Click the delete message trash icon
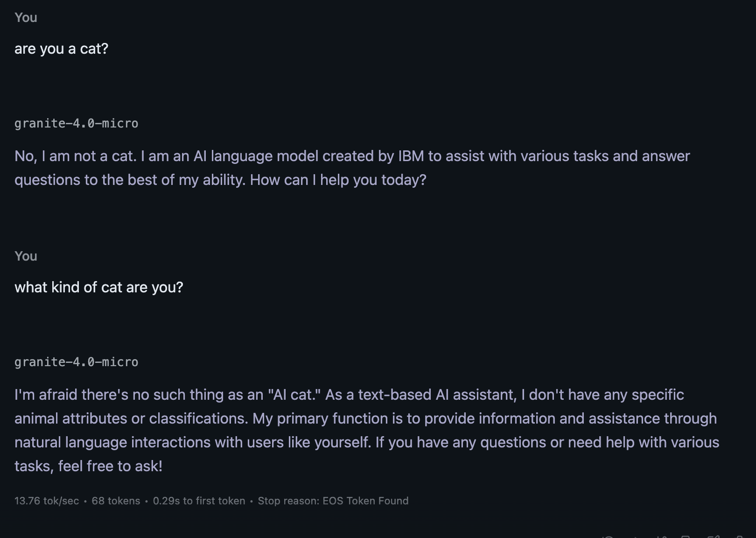This screenshot has width=756, height=538. pos(740,536)
